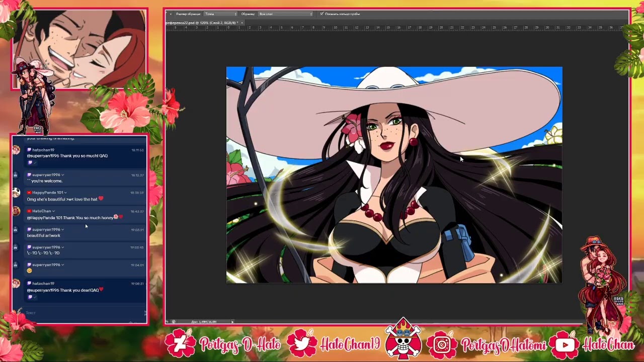This screenshot has height=362, width=644.
Task: Open the Образец dropdown set to Все слои
Action: (x=285, y=14)
